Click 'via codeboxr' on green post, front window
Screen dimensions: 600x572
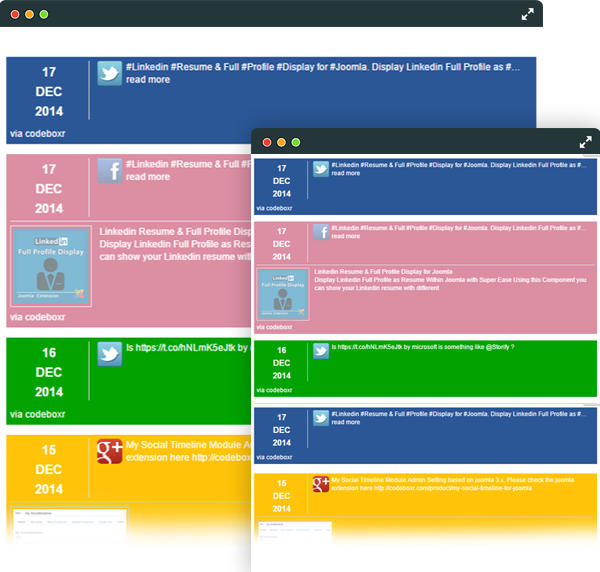point(274,390)
